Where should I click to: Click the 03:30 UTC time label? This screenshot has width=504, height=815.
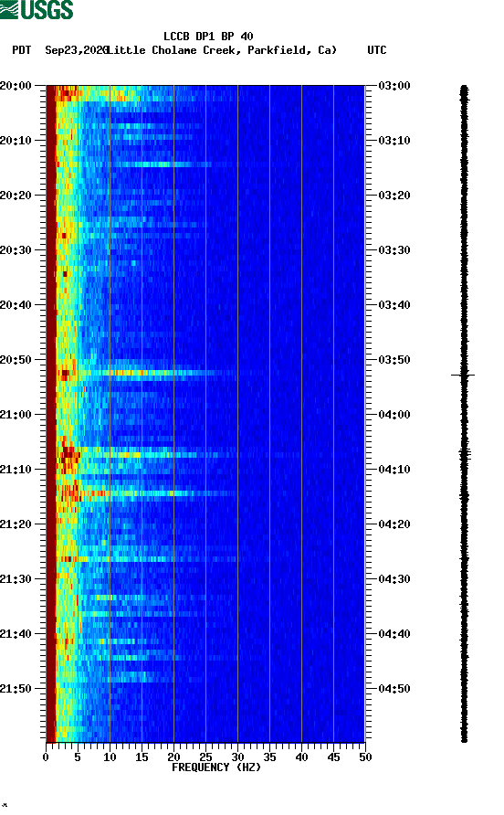click(394, 250)
